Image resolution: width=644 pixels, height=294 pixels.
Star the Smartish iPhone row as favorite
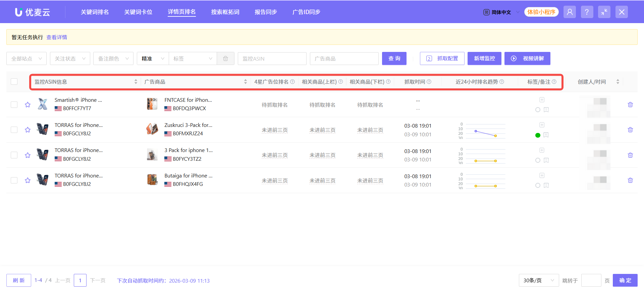pyautogui.click(x=28, y=105)
